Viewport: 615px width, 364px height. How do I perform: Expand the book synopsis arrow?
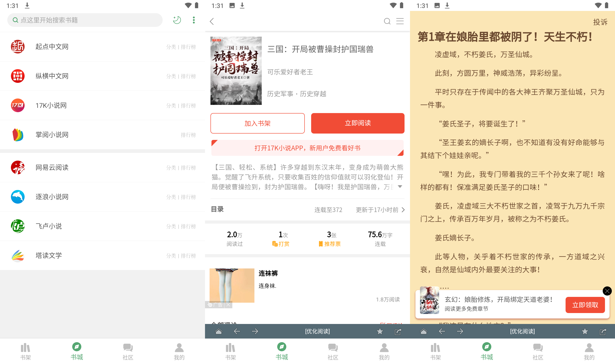coord(400,187)
